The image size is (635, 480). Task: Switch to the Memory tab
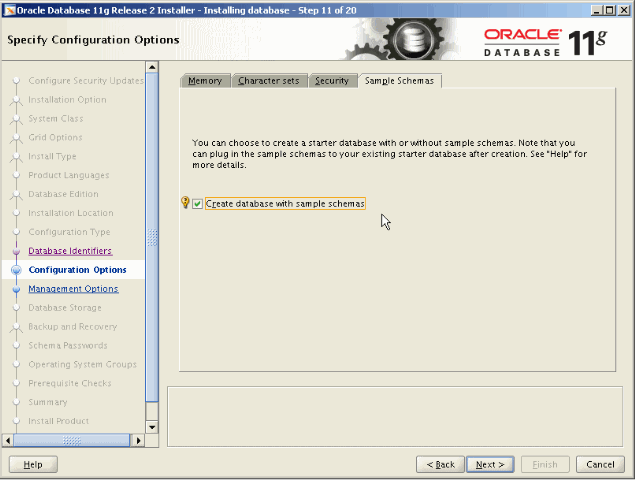click(205, 81)
